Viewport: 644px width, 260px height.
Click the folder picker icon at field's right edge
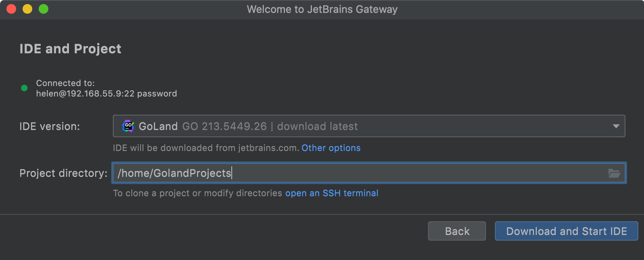click(614, 173)
